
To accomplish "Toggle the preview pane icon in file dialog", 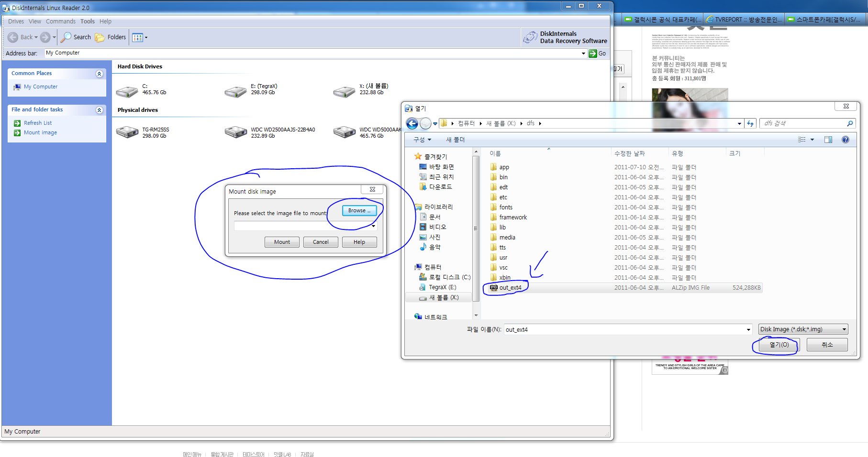I will [x=828, y=140].
